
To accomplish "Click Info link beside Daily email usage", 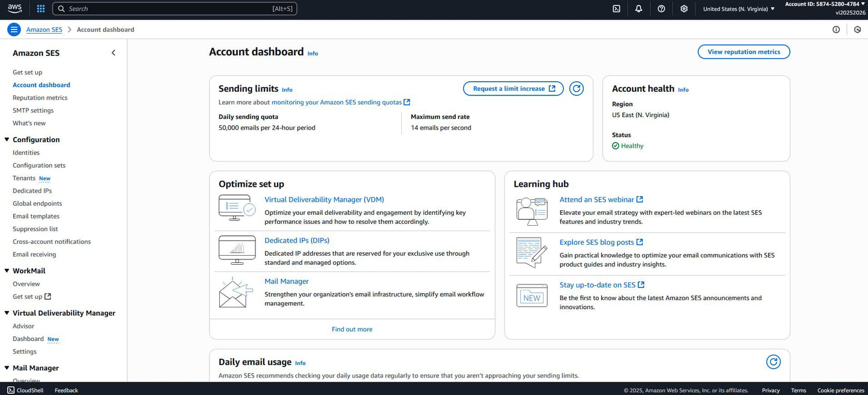I will [x=300, y=363].
